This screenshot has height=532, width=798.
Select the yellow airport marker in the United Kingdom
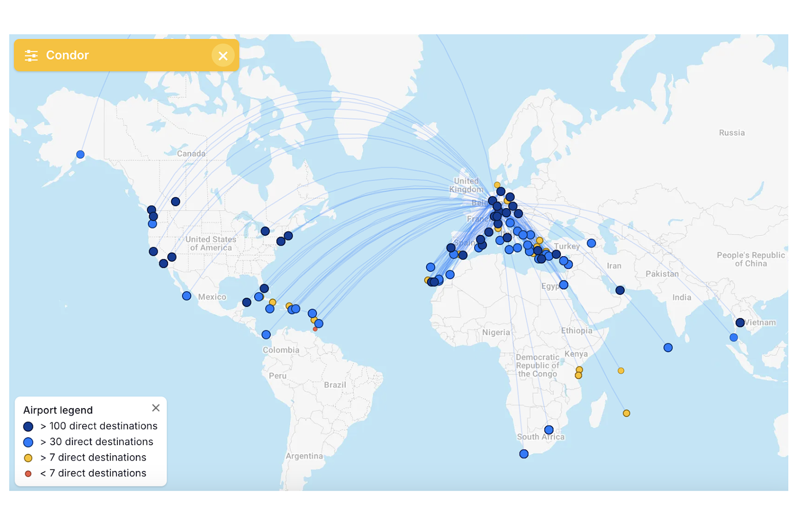497,185
